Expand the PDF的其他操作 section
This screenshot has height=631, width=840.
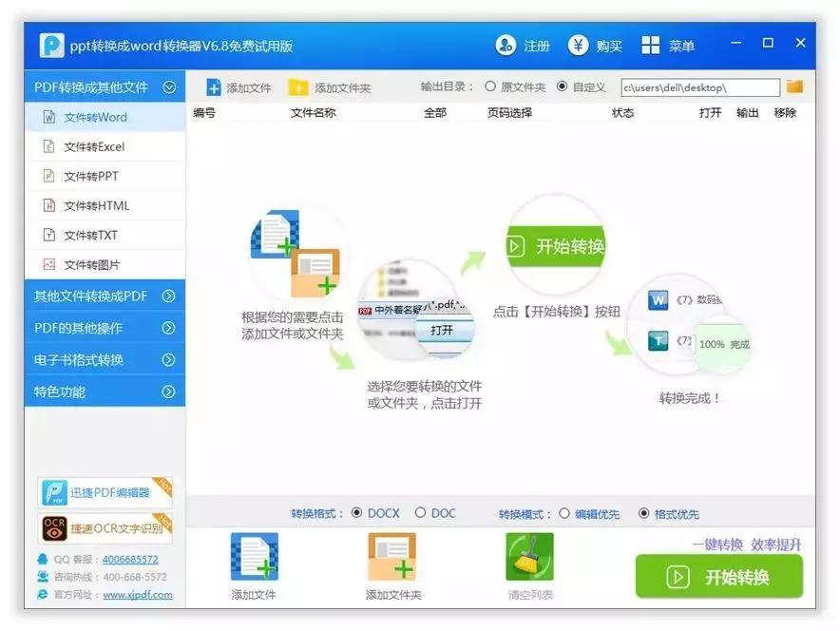[105, 327]
